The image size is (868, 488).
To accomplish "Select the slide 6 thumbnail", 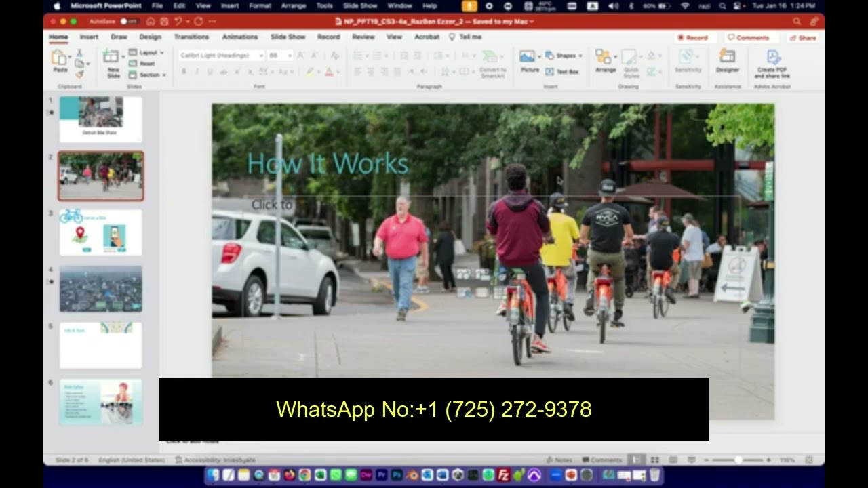I will click(100, 402).
